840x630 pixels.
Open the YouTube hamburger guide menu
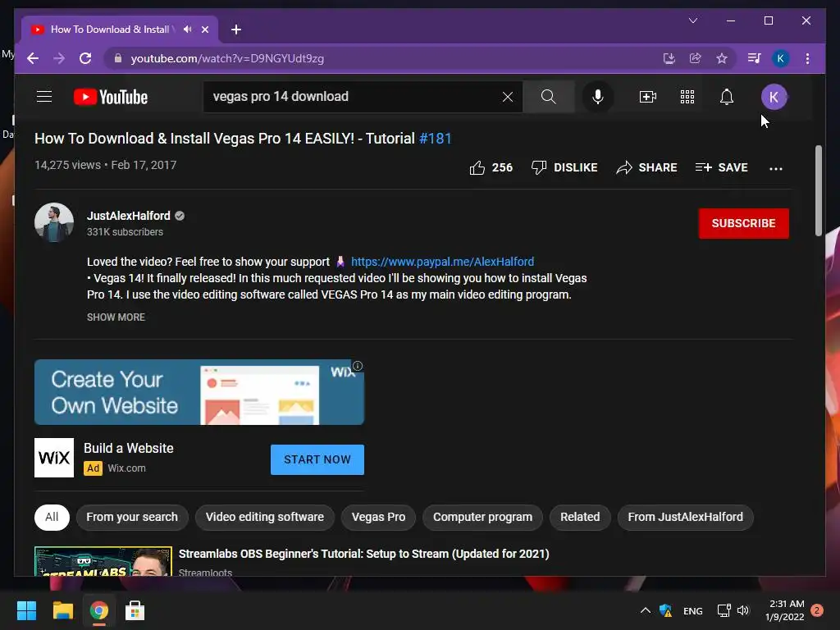coord(44,97)
